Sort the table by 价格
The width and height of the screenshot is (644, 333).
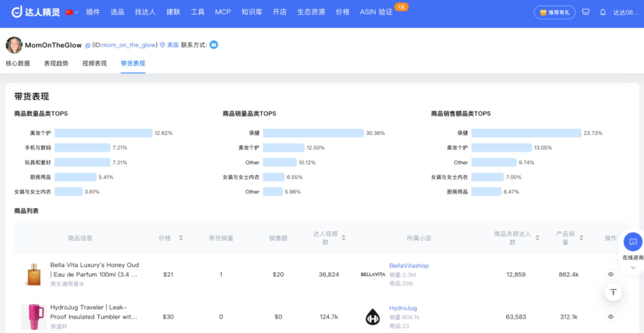[x=181, y=238]
